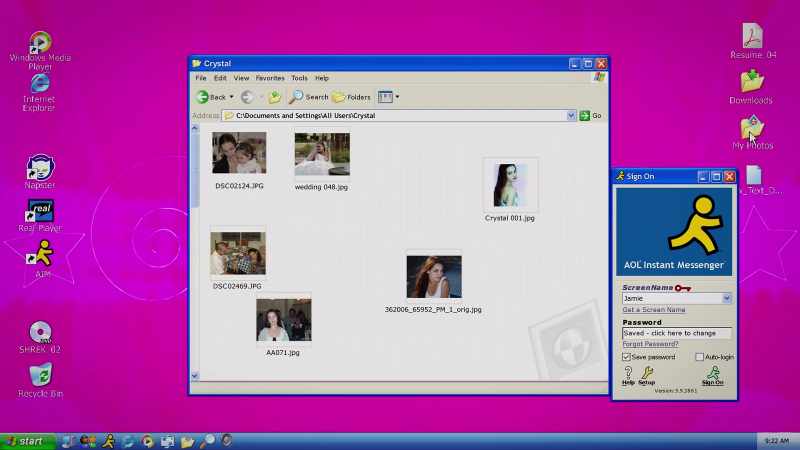Open the Tools menu
The width and height of the screenshot is (800, 450).
coord(299,78)
